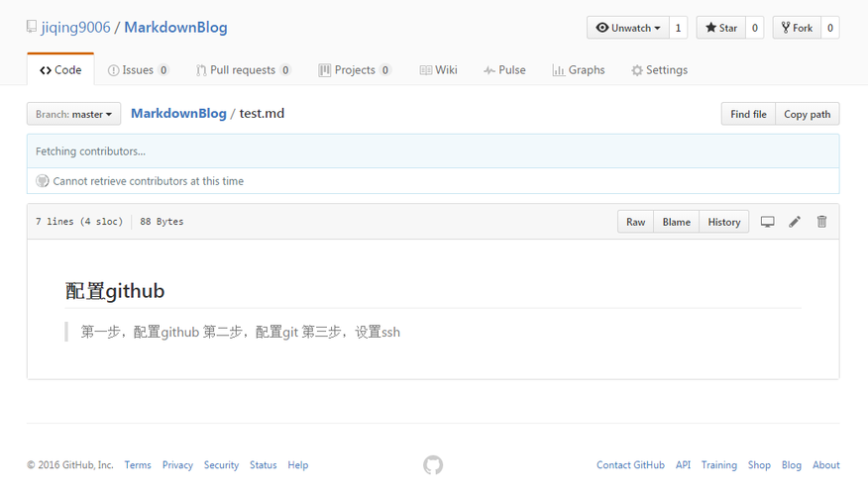Open file in GitHub Desktop monitor icon

[767, 222]
